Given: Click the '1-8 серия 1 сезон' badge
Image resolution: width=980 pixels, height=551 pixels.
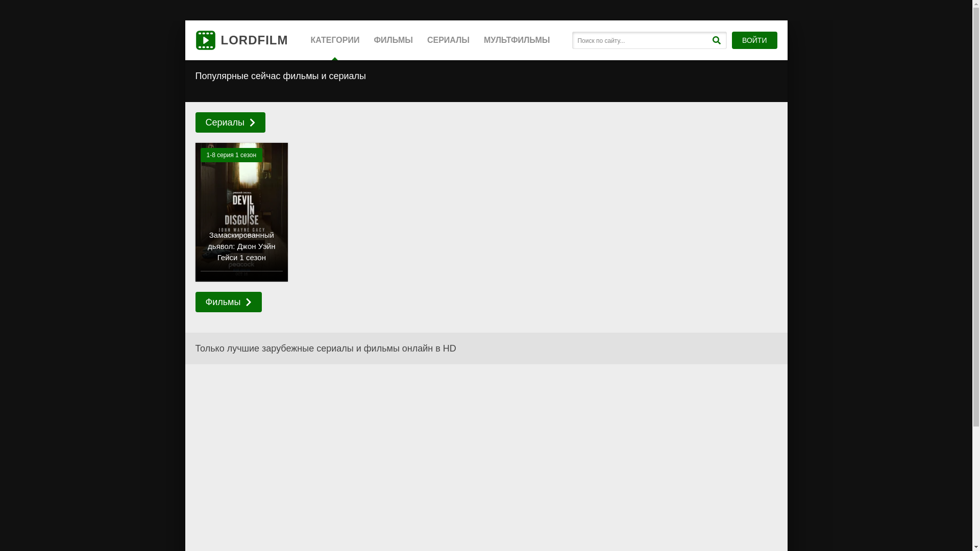Looking at the screenshot, I should [231, 155].
